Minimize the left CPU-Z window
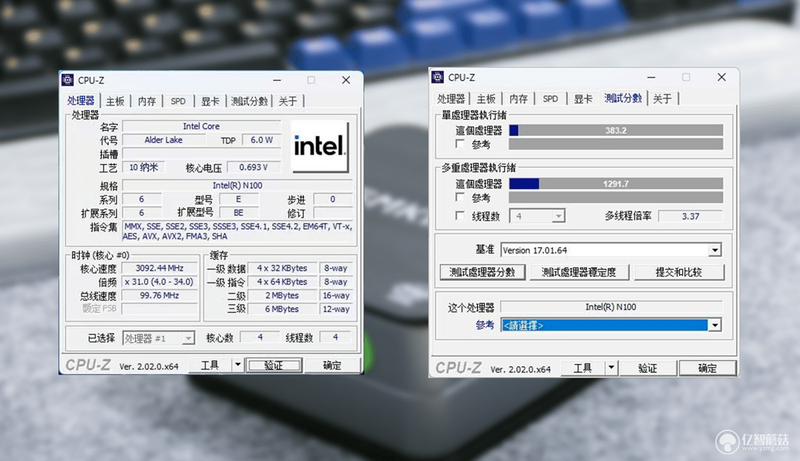Viewport: 800px width, 461px height. (x=277, y=80)
